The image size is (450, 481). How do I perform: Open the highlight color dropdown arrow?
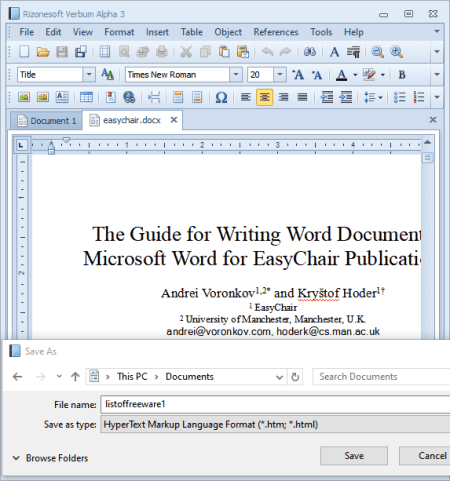point(383,75)
